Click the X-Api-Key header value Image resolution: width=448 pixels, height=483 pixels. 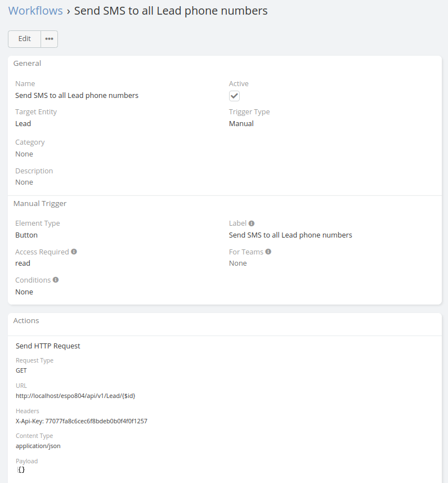82,421
